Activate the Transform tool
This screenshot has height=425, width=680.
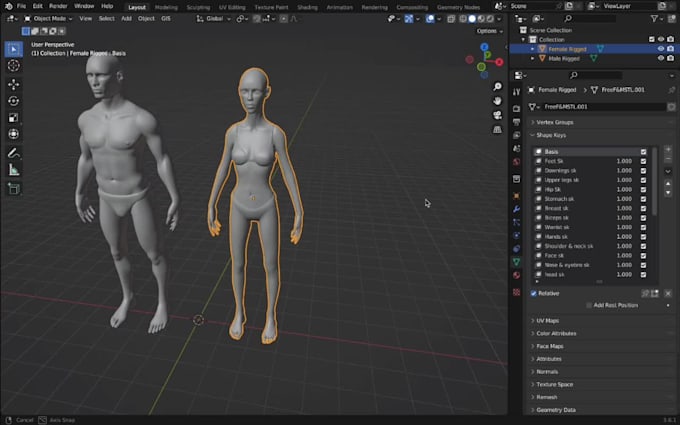13,134
